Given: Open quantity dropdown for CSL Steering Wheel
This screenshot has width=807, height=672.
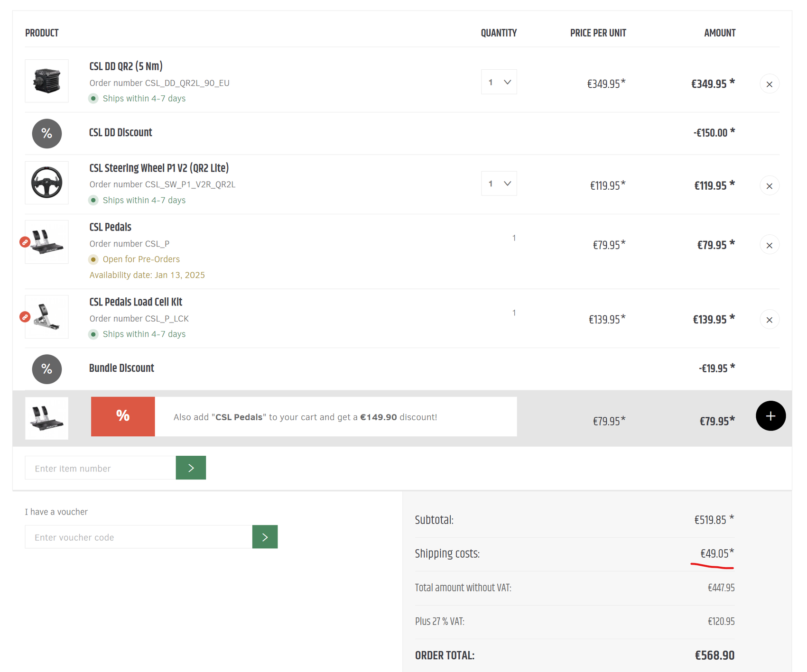Looking at the screenshot, I should click(499, 184).
